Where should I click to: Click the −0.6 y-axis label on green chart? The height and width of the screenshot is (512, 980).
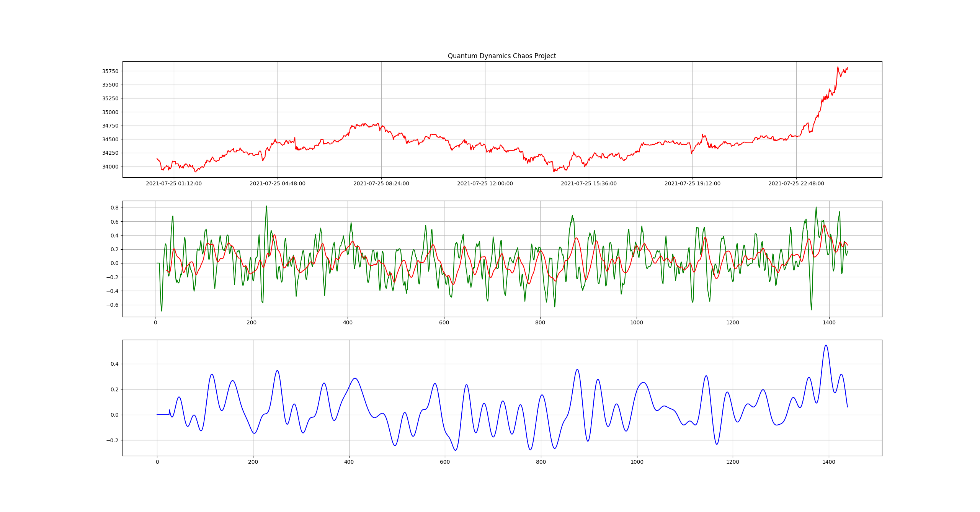[x=112, y=305]
